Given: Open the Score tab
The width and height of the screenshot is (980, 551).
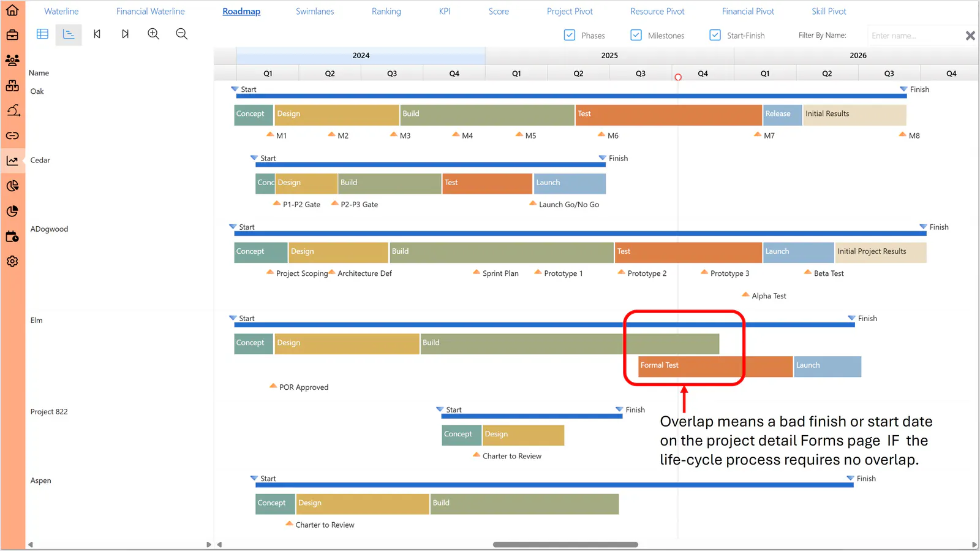Looking at the screenshot, I should pyautogui.click(x=499, y=11).
